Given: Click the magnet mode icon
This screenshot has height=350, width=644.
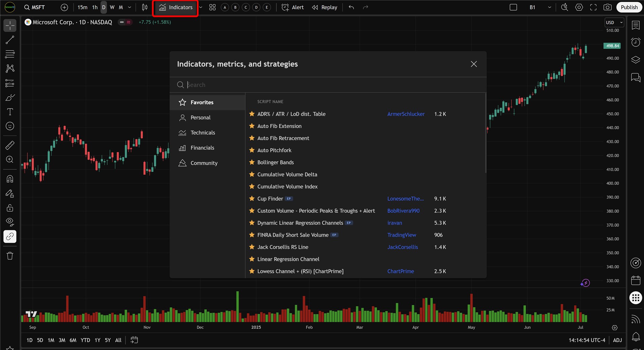Looking at the screenshot, I should (x=10, y=179).
